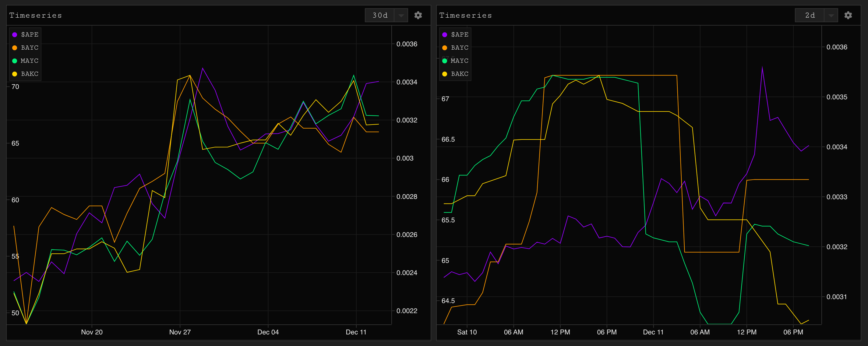Toggle $APE series in left chart legend

[x=30, y=35]
